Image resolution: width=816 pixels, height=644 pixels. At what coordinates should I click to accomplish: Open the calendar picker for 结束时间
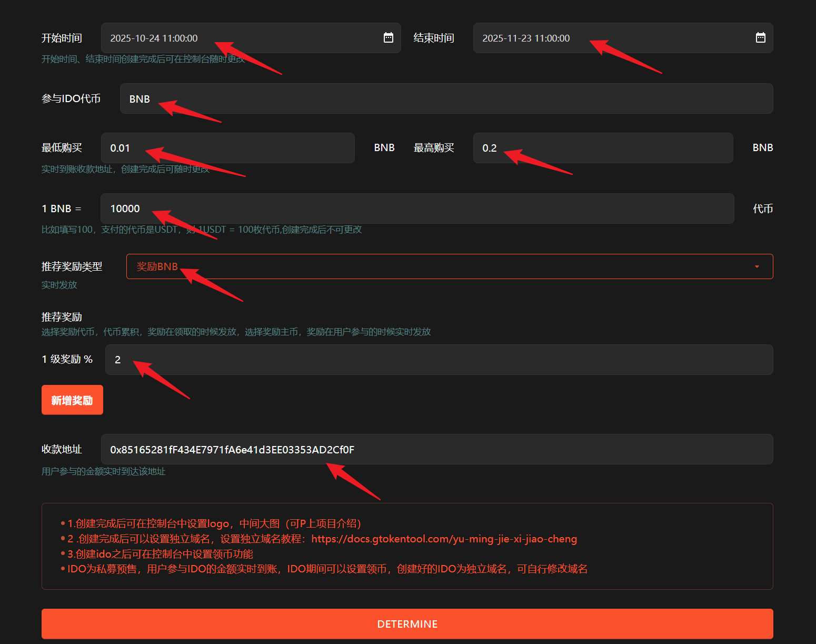coord(760,38)
